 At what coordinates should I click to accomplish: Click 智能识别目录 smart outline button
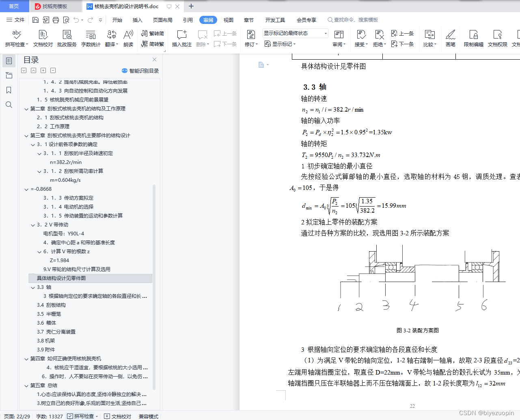[x=140, y=71]
